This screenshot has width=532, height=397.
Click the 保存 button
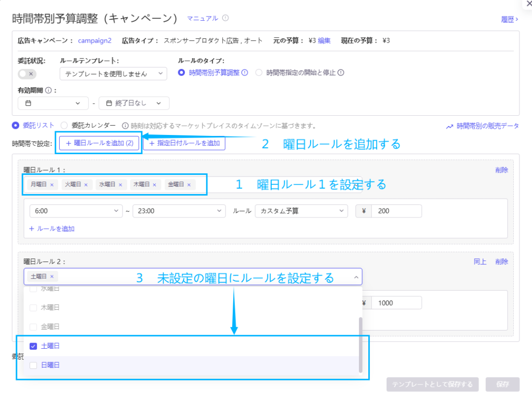click(x=502, y=385)
